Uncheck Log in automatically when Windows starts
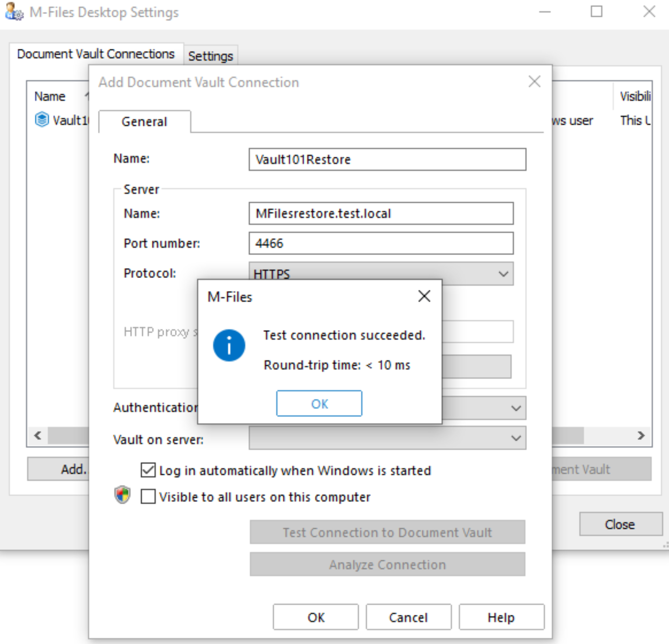 [x=148, y=470]
